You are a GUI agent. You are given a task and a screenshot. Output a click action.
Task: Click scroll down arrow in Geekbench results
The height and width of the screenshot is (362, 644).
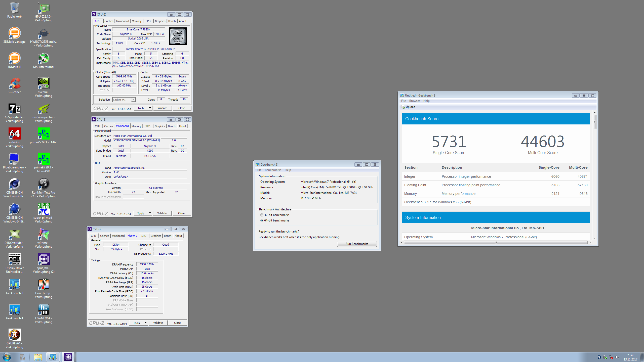point(595,238)
